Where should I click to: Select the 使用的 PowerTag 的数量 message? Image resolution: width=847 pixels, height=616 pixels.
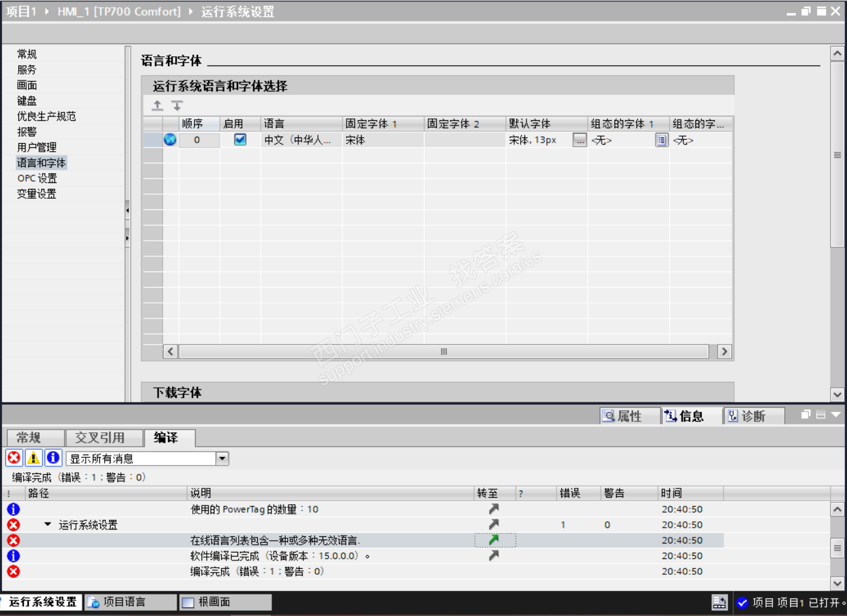tap(254, 509)
